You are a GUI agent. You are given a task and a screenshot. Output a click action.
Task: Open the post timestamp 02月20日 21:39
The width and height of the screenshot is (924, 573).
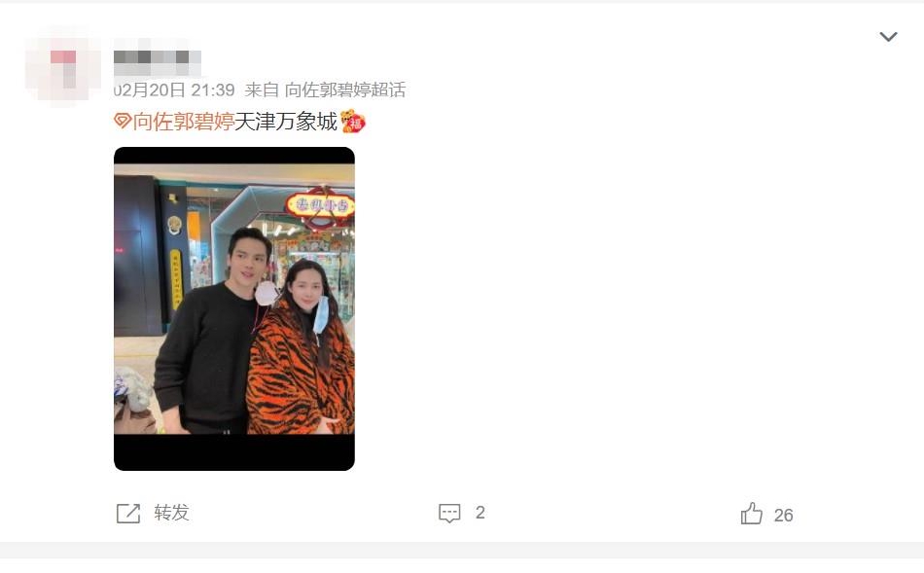(174, 90)
